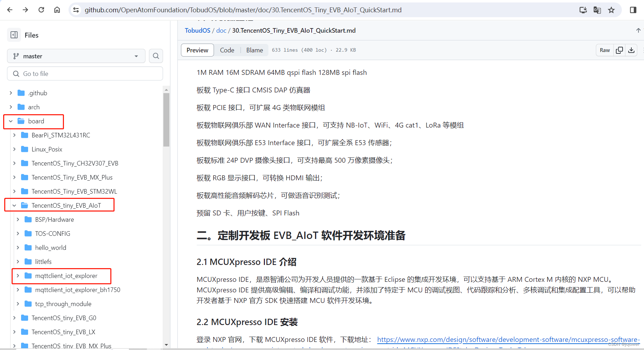This screenshot has height=350, width=644.
Task: Select hello_world folder icon
Action: click(28, 247)
